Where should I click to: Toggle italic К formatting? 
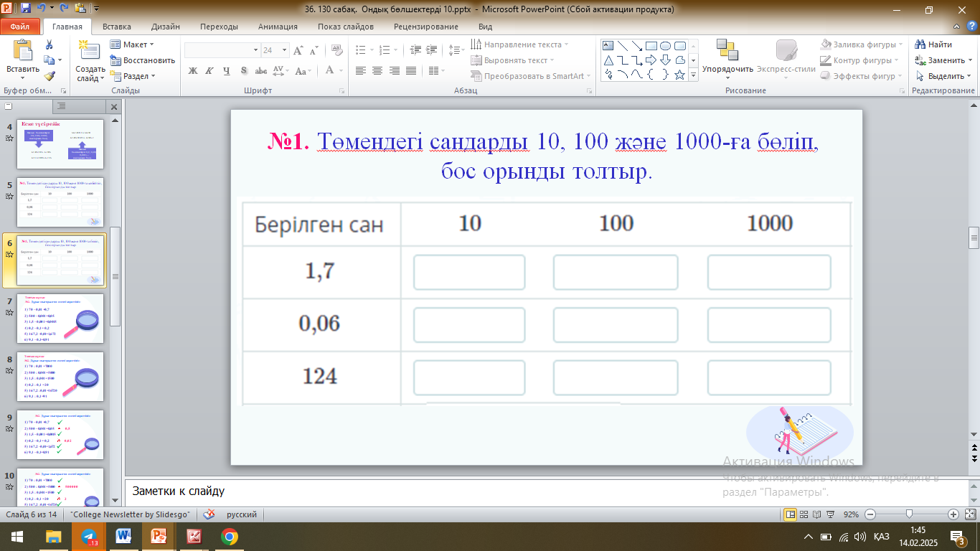coord(209,70)
